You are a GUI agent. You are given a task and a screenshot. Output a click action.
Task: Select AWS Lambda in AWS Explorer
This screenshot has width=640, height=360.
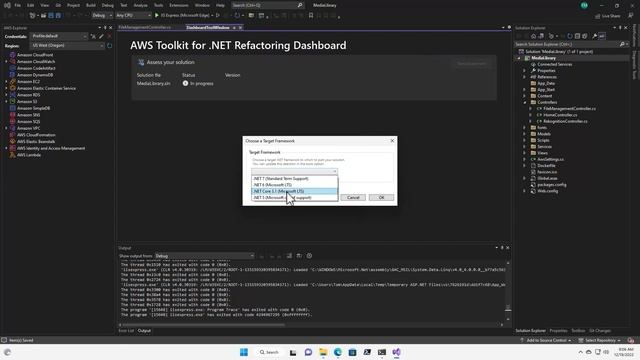click(x=29, y=155)
